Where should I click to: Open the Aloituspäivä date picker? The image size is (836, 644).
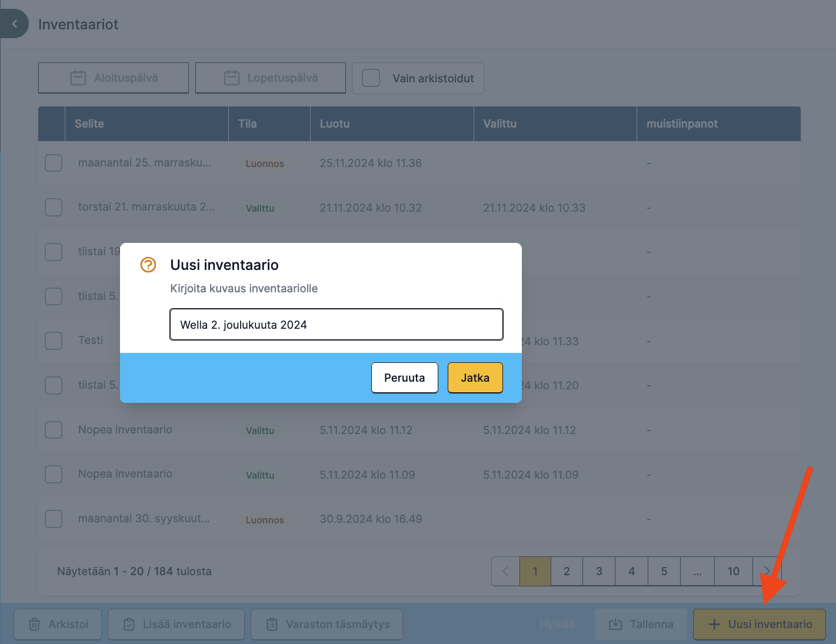(x=114, y=78)
